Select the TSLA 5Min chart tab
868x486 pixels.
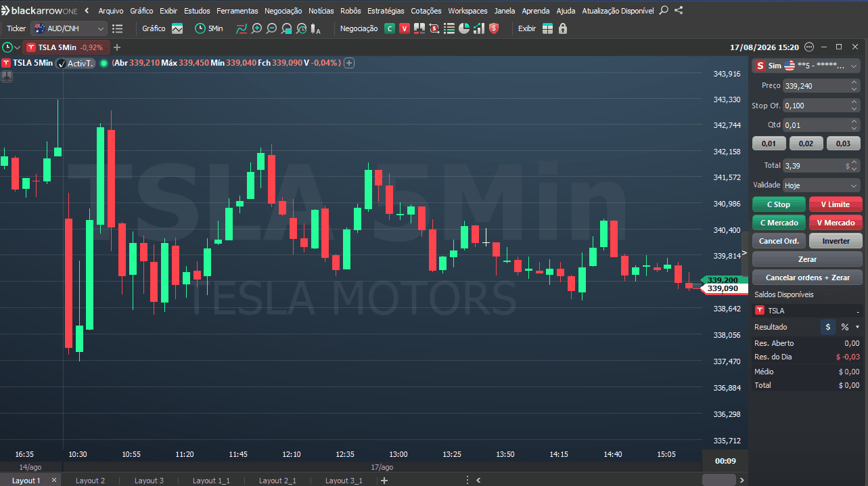(65, 47)
